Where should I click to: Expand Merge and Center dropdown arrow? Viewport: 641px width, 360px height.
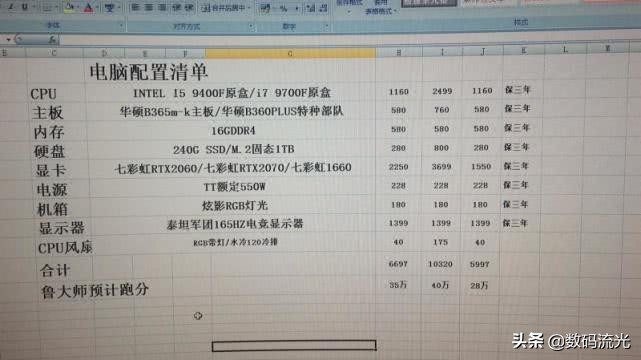click(249, 8)
